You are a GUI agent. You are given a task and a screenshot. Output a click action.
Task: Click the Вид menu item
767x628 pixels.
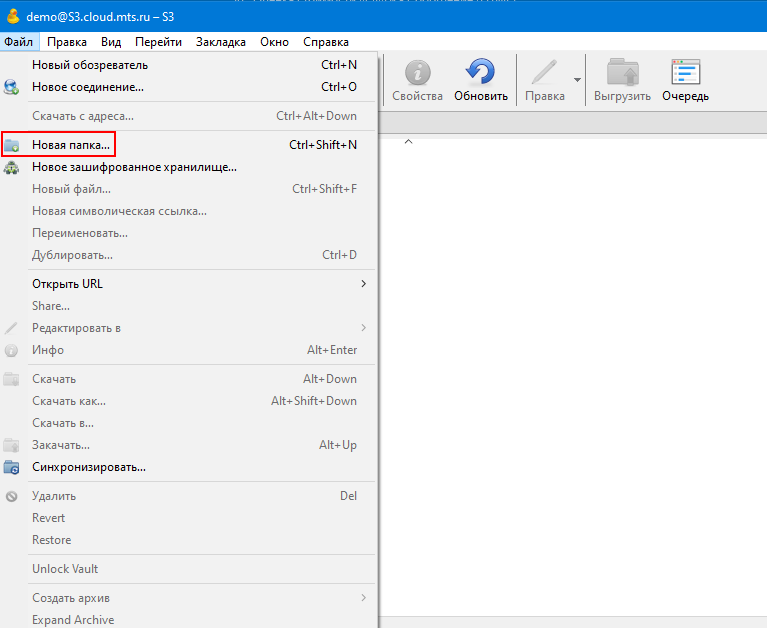click(x=111, y=42)
